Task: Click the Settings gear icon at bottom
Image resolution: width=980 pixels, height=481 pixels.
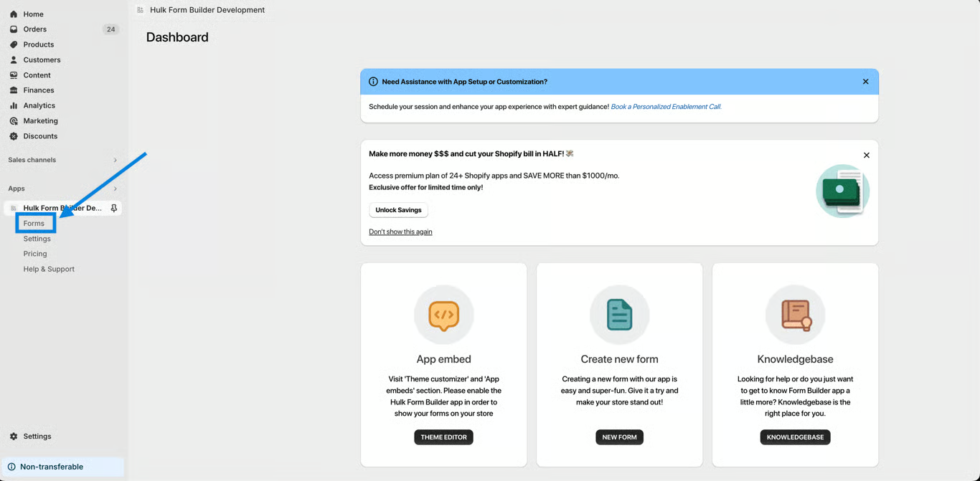Action: (x=14, y=436)
